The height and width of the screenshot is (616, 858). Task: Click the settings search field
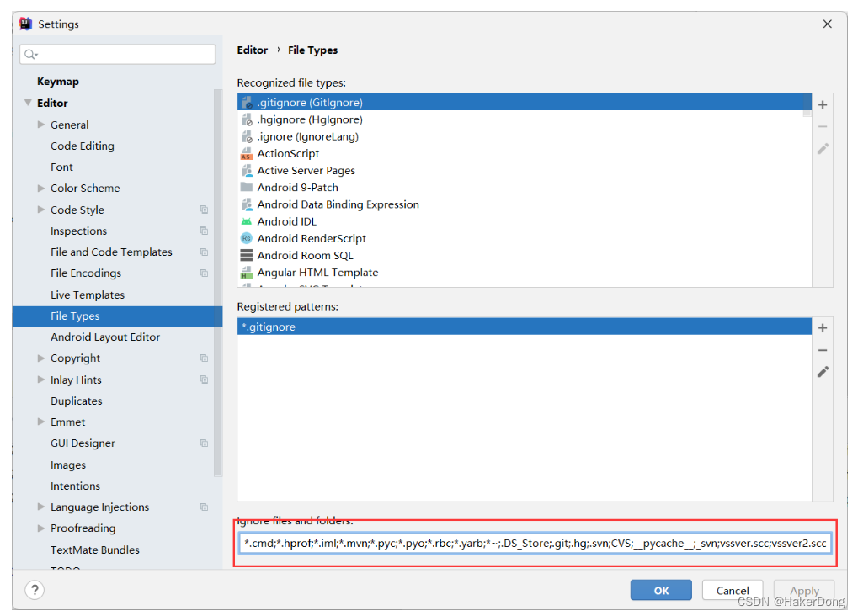coord(118,54)
